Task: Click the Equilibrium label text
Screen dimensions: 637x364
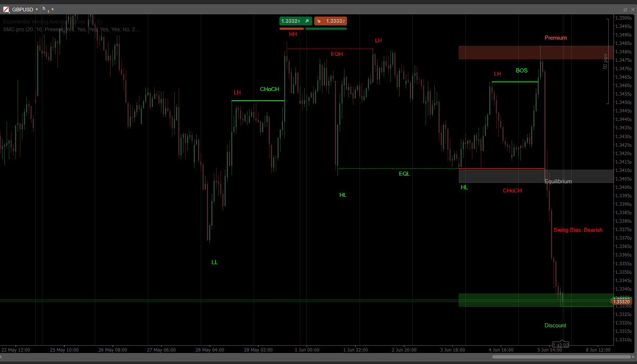Action: click(x=558, y=181)
